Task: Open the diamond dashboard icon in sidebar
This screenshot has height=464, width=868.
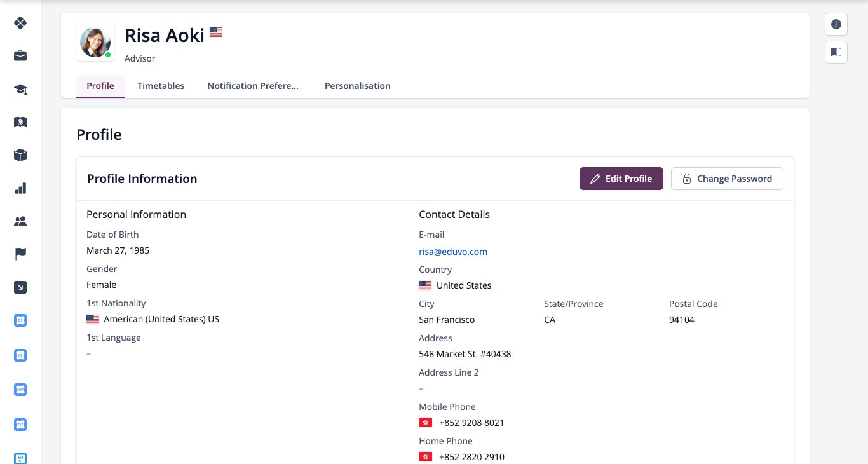Action: (x=20, y=23)
